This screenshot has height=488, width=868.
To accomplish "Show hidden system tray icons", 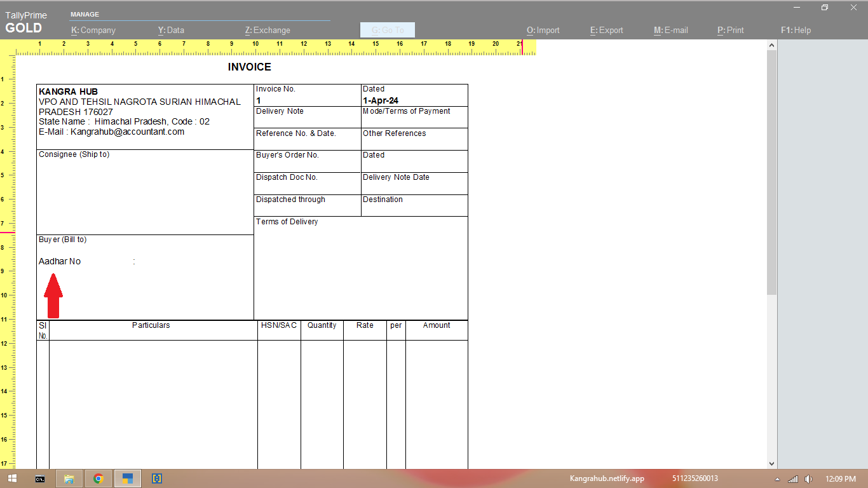I will click(x=777, y=478).
